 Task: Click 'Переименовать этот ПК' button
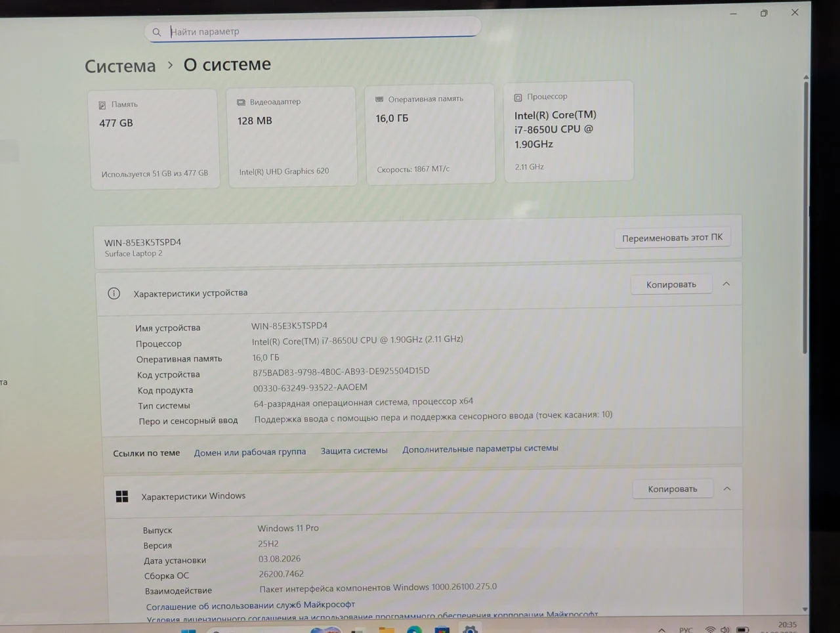[673, 238]
